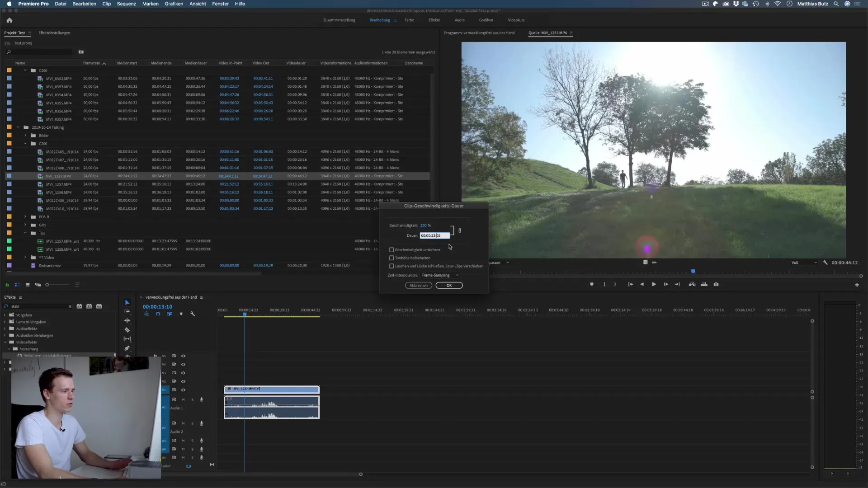Click the Geschwindigkeit 200 % value
Viewport: 868px width, 488px height.
tap(425, 225)
